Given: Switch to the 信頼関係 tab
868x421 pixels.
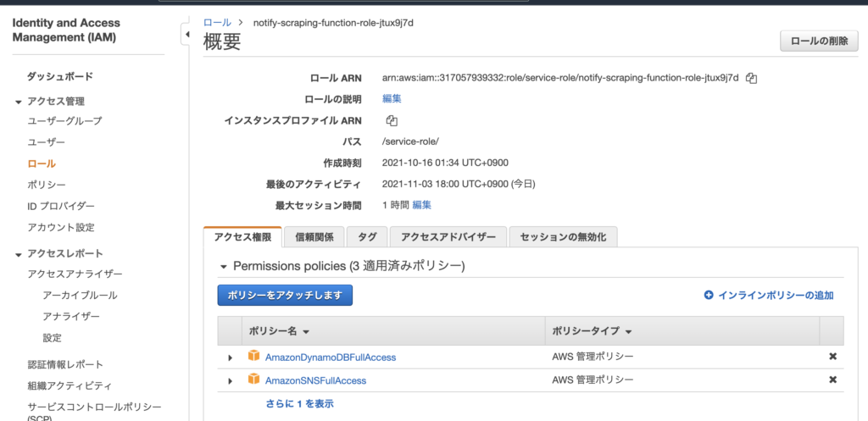Looking at the screenshot, I should click(x=314, y=237).
